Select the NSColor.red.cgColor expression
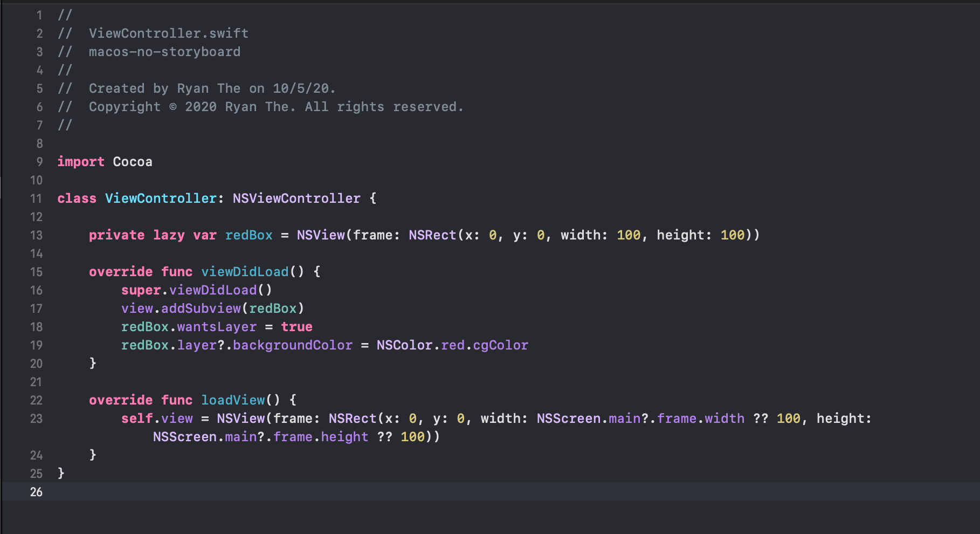This screenshot has height=534, width=980. (452, 345)
